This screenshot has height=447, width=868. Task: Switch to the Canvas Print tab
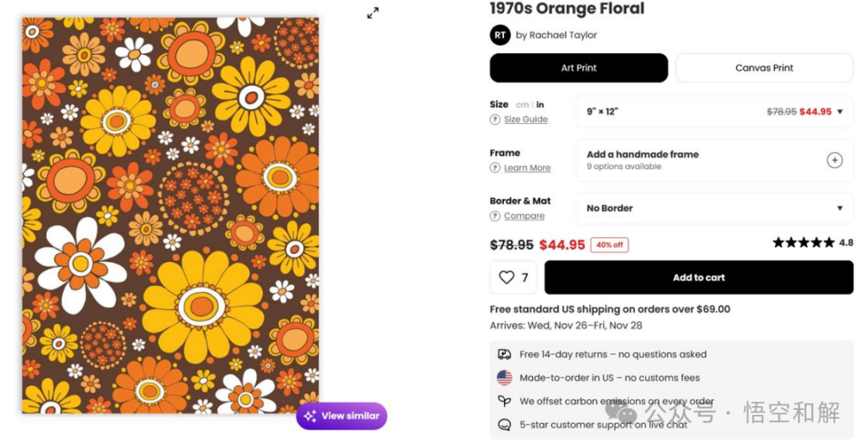[x=764, y=68]
